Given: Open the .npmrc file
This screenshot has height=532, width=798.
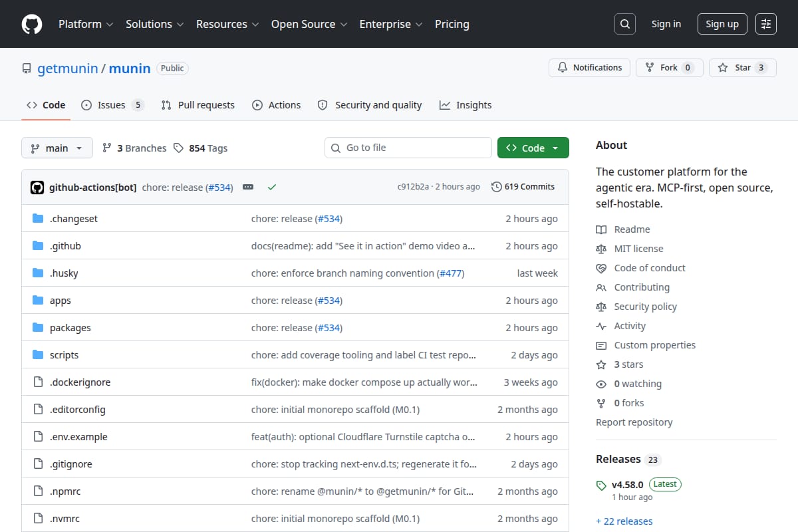Looking at the screenshot, I should (x=65, y=491).
